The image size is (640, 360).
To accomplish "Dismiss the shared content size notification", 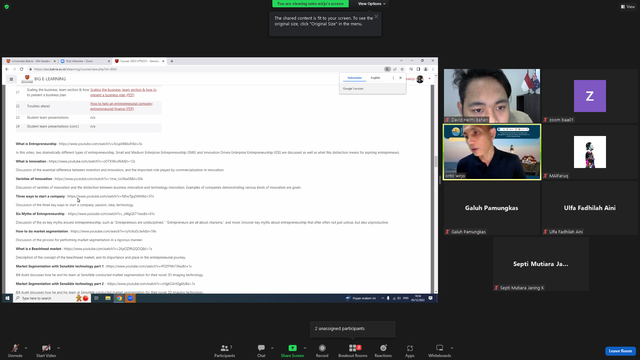I will tap(376, 16).
